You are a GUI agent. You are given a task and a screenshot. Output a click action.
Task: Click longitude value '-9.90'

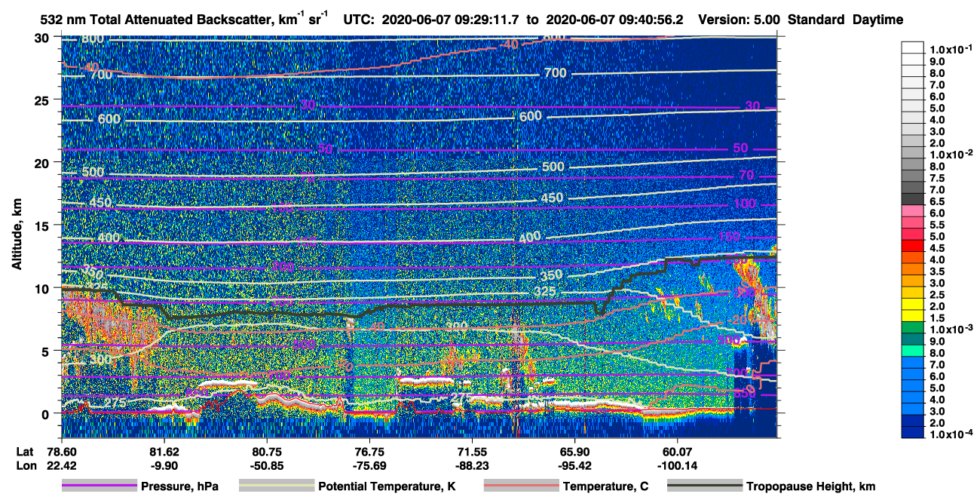click(x=164, y=465)
